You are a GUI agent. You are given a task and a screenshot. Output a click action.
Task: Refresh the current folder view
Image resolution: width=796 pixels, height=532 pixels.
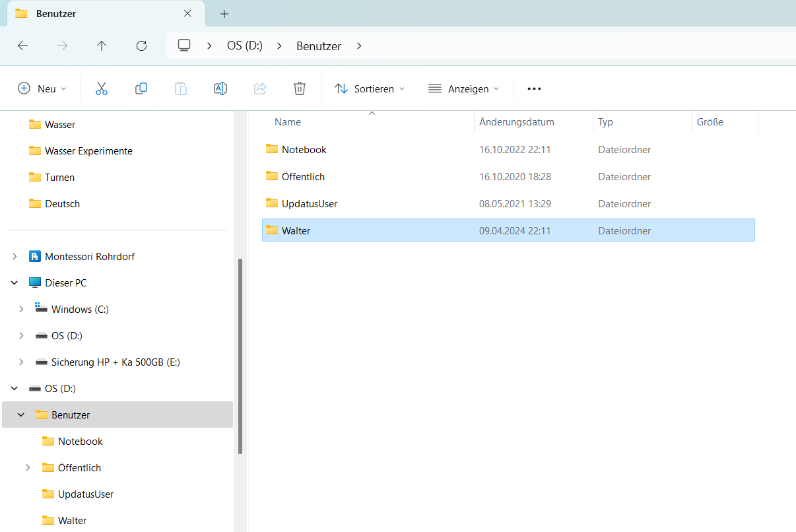(141, 46)
